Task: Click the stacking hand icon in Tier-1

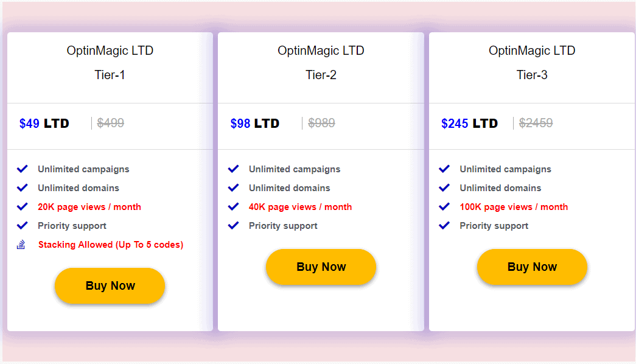Action: [x=23, y=245]
